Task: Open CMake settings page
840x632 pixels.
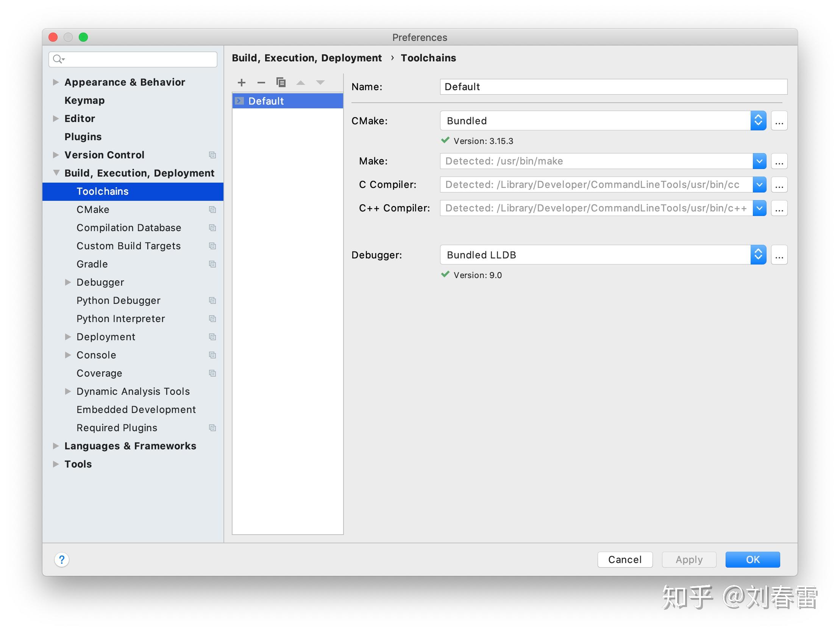Action: tap(93, 210)
